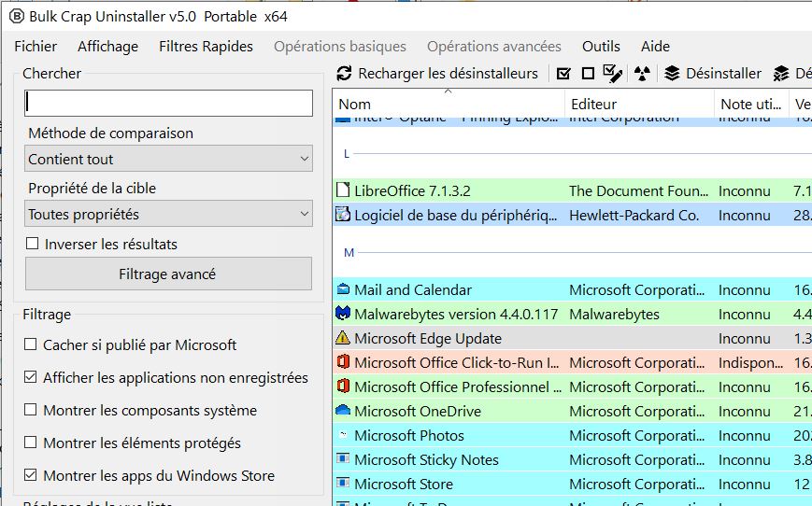Viewport: 812px width, 506px height.
Task: Uncheck Afficher les applications non enregistrées
Action: click(x=31, y=376)
